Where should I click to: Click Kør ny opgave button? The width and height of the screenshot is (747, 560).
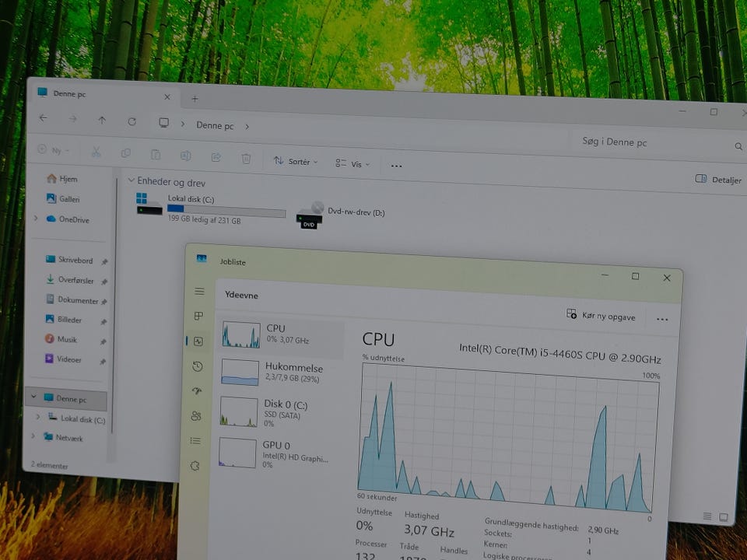[x=601, y=315]
